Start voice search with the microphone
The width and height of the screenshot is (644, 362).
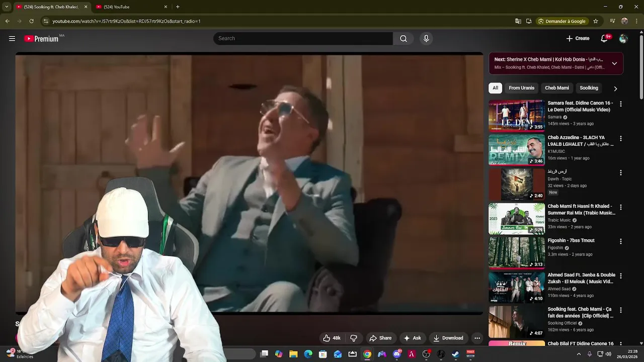click(x=426, y=39)
